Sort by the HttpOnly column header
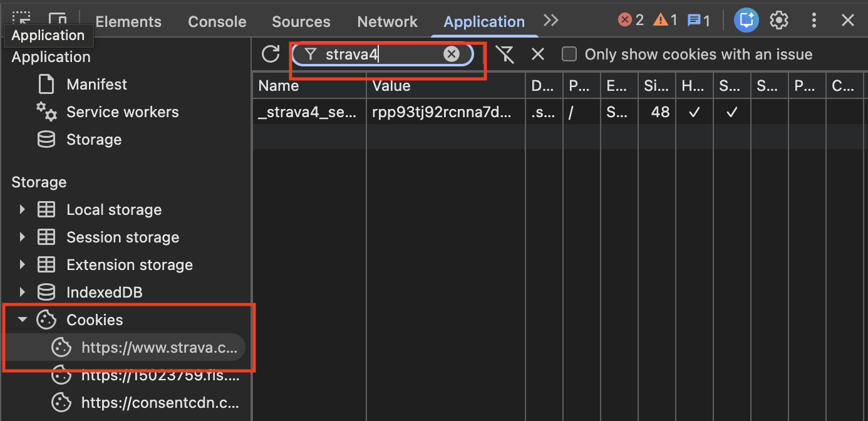868x421 pixels. (694, 86)
